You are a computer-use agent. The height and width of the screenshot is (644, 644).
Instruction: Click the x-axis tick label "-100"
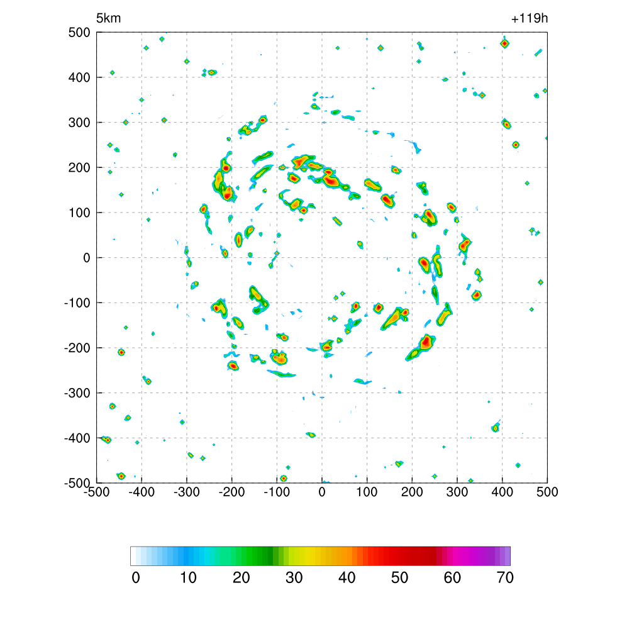[x=277, y=492]
